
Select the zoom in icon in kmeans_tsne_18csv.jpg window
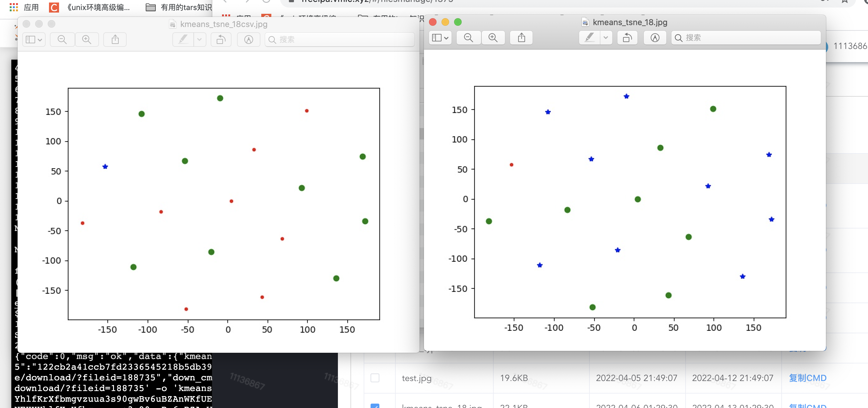(x=87, y=39)
